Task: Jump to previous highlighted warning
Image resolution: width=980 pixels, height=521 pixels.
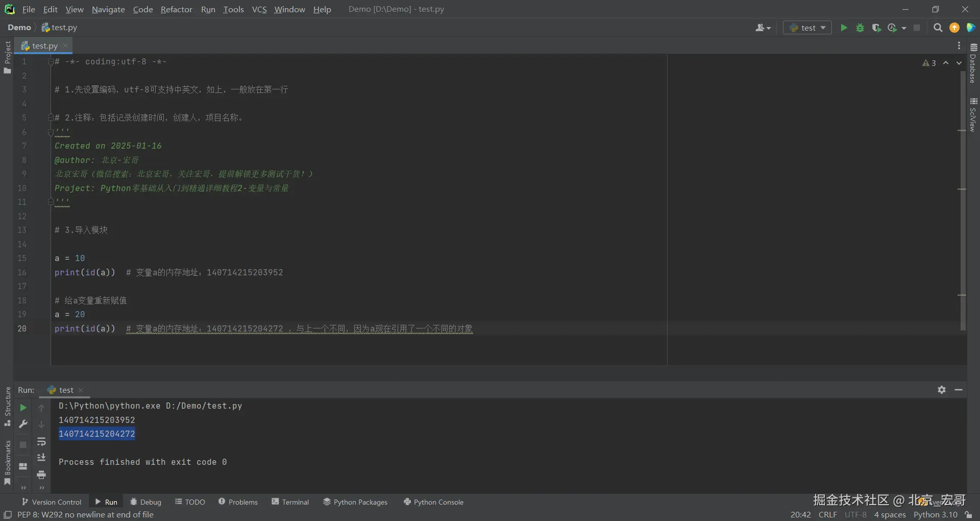Action: point(946,63)
